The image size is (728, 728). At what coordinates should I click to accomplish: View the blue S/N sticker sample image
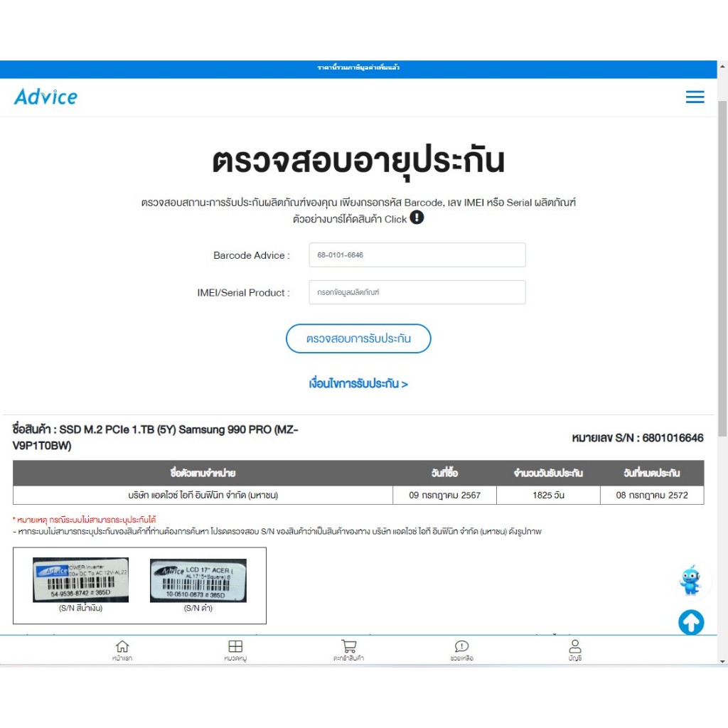coord(80,580)
